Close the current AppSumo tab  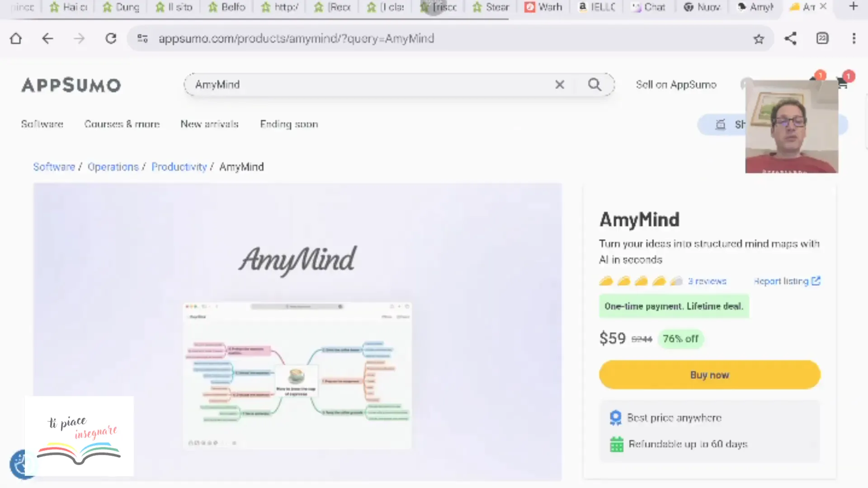point(823,6)
